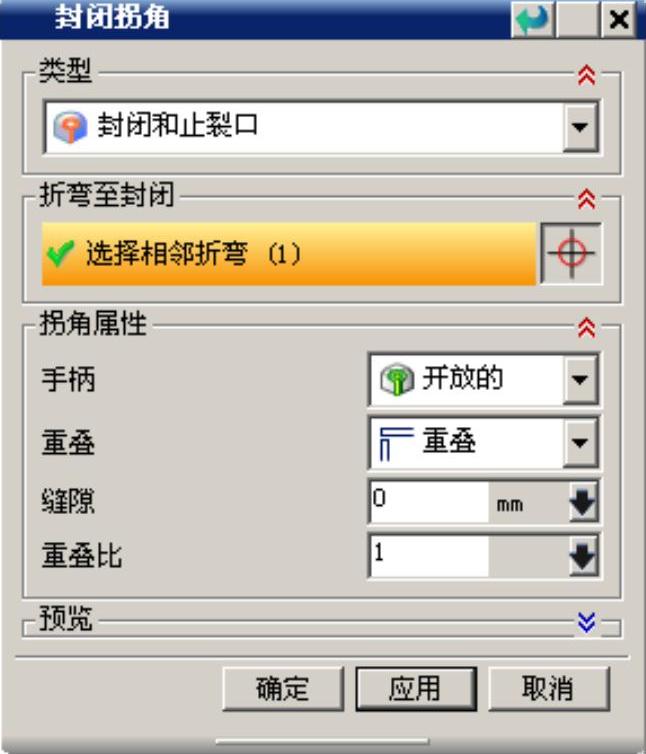Open the gap value arrow options
The image size is (646, 754).
(x=583, y=503)
